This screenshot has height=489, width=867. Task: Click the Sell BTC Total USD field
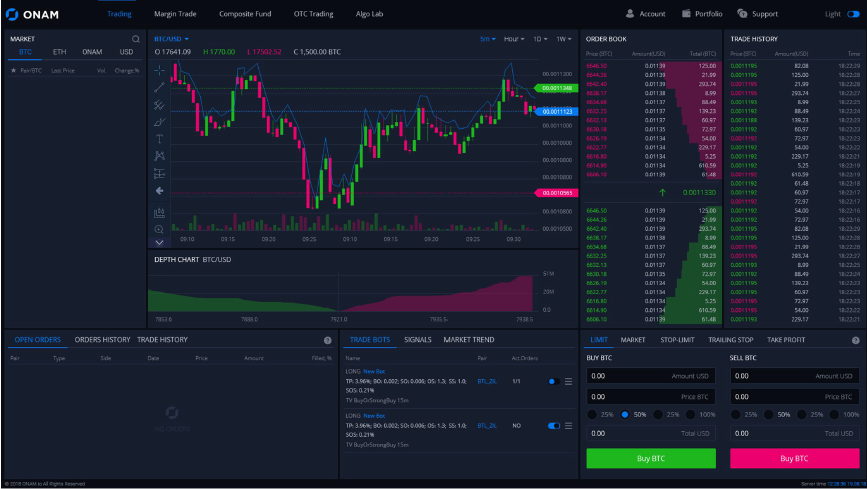pos(795,433)
